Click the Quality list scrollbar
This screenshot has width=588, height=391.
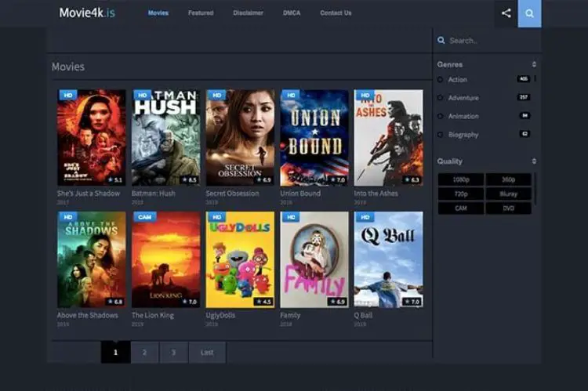click(535, 189)
